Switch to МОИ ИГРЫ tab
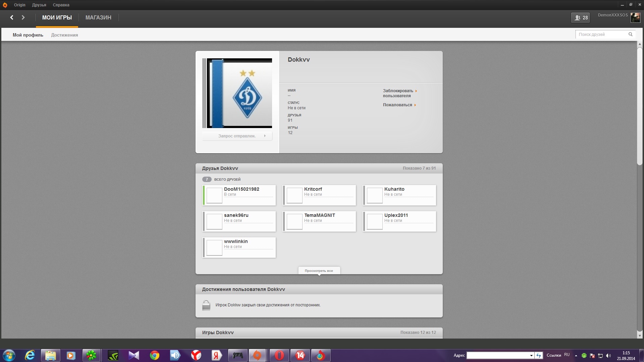Image resolution: width=644 pixels, height=362 pixels. tap(57, 17)
